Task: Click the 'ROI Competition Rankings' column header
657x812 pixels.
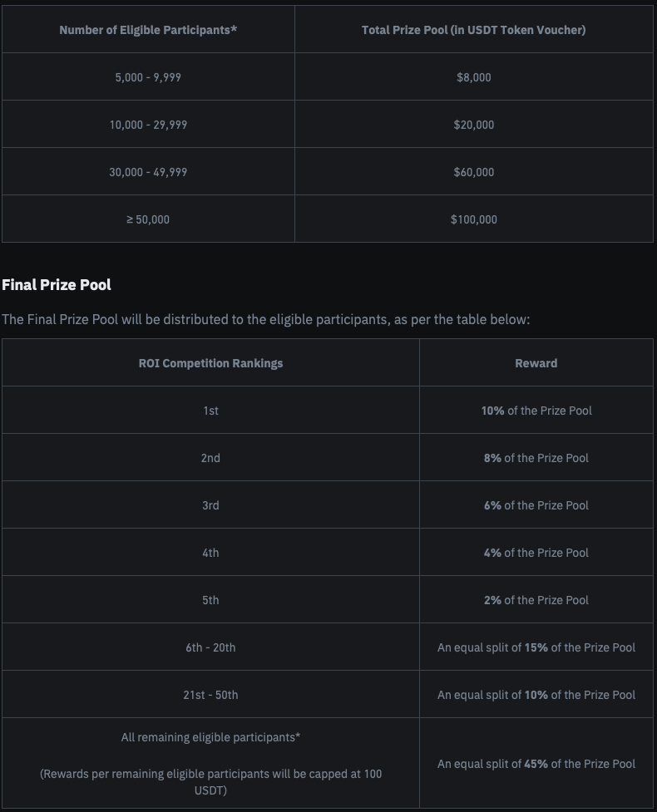Action: 210,363
